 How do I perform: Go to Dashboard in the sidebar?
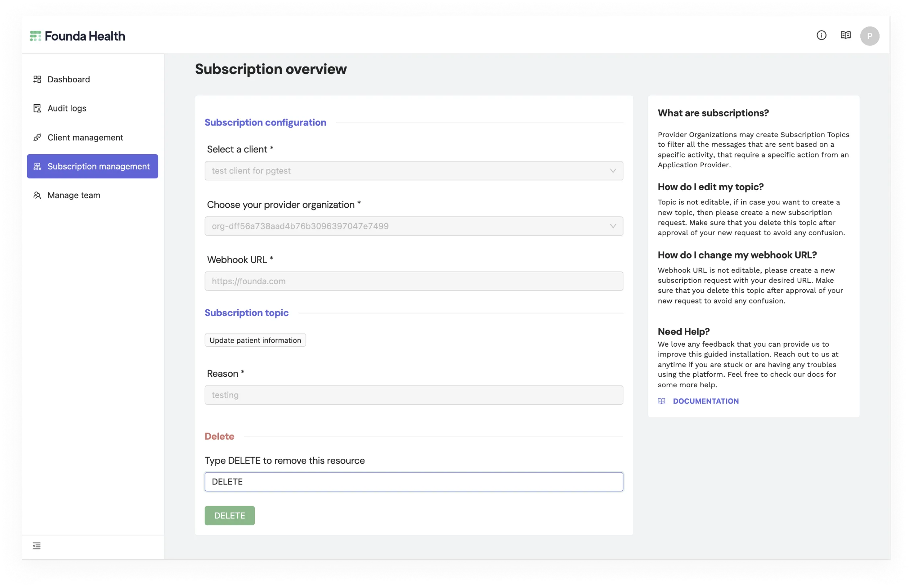93,79
